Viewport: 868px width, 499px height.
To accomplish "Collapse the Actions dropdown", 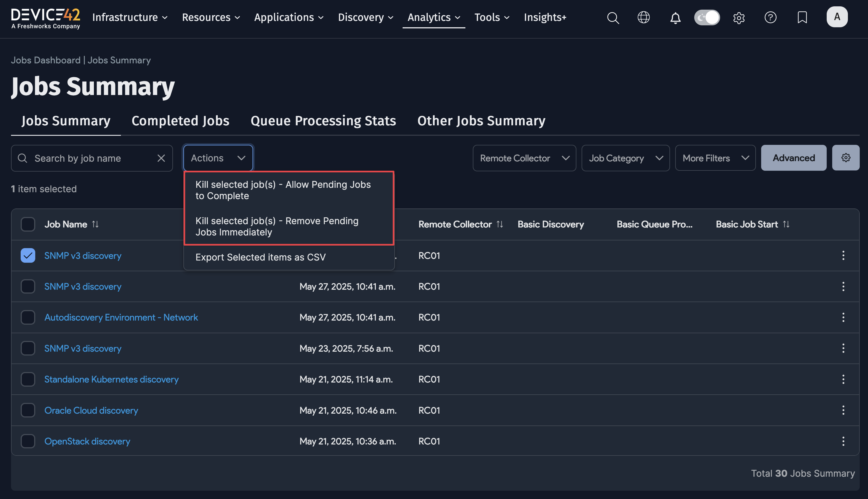I will (218, 158).
